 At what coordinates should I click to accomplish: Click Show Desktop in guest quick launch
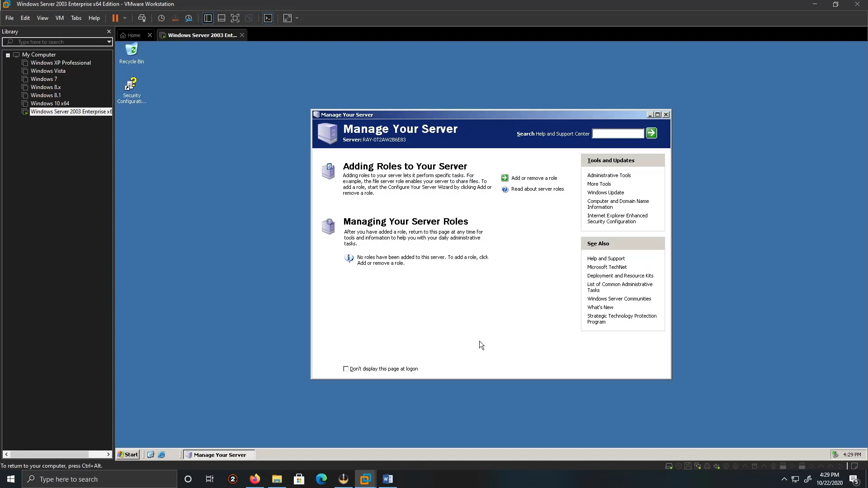point(151,455)
